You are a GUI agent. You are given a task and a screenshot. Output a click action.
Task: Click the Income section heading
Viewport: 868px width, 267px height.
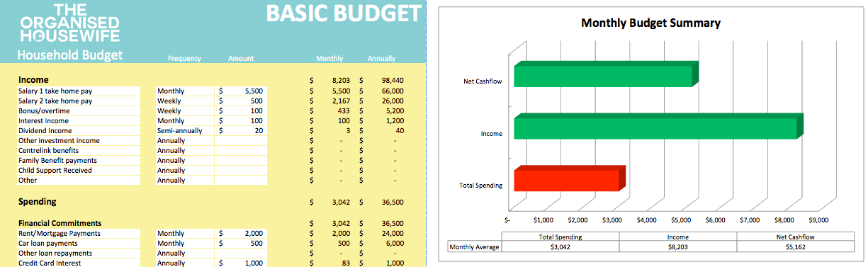point(33,80)
